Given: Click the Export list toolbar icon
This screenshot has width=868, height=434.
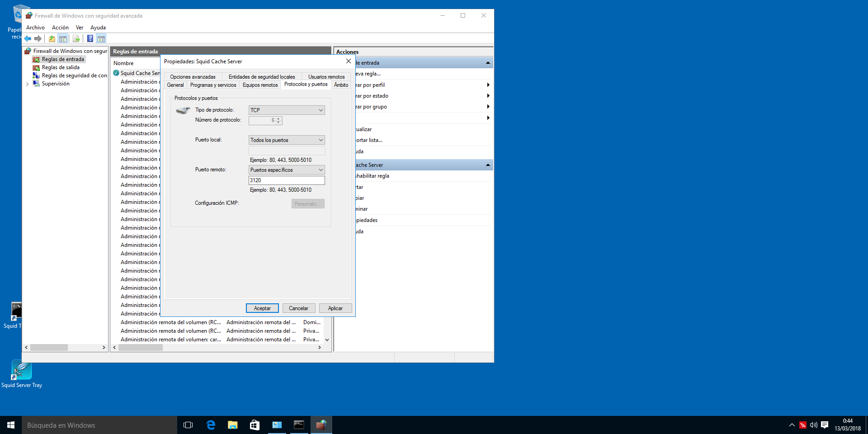Looking at the screenshot, I should tap(76, 39).
